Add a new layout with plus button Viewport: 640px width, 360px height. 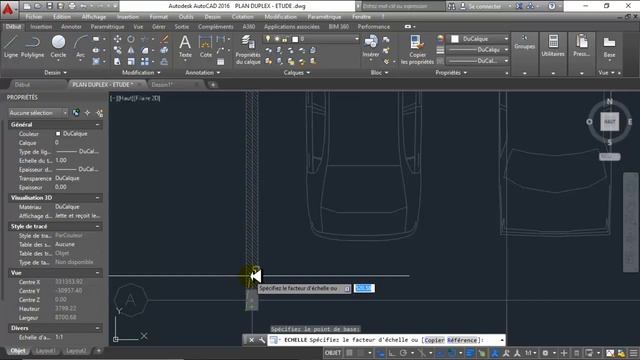click(98, 351)
